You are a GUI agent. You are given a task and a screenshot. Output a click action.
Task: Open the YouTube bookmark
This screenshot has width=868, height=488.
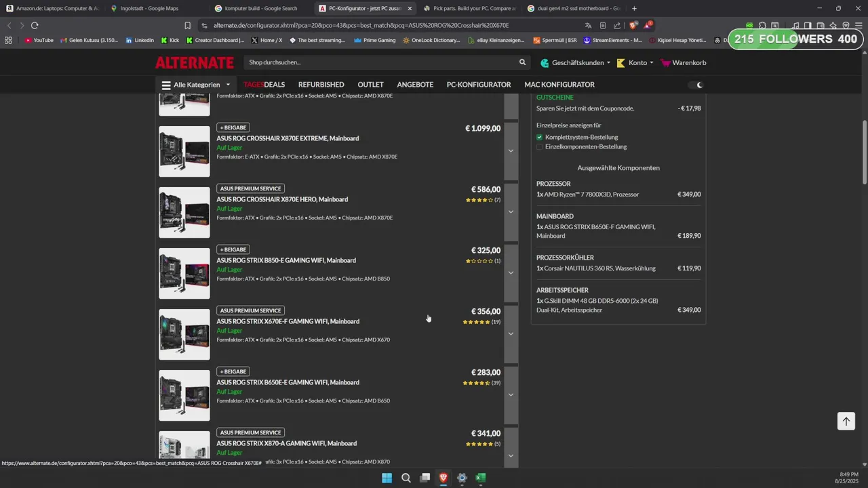point(39,40)
